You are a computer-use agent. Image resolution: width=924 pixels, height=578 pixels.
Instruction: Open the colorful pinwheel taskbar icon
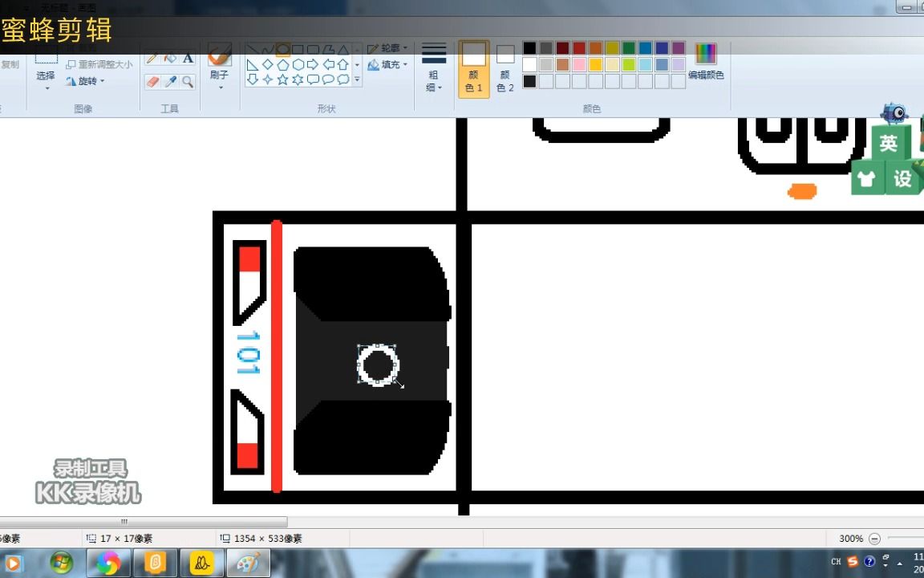(x=107, y=564)
